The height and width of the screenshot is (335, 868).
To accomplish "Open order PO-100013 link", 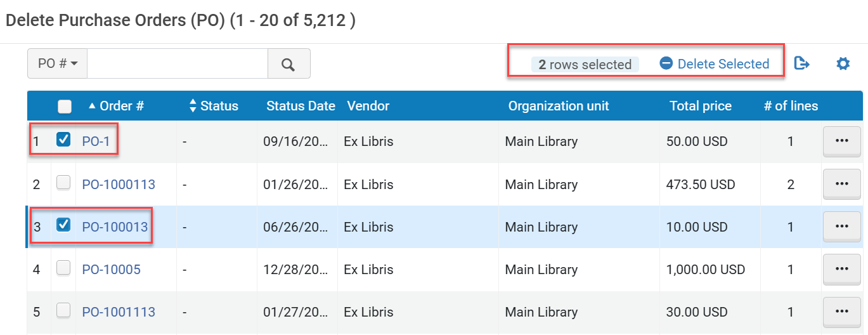I will (115, 227).
